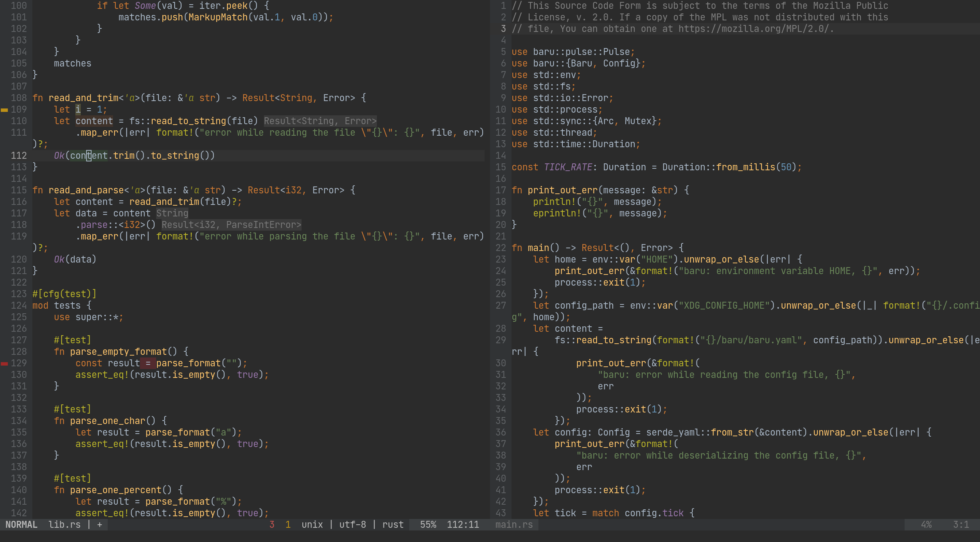Click the 55% scroll position indicator
980x542 pixels.
pos(428,525)
